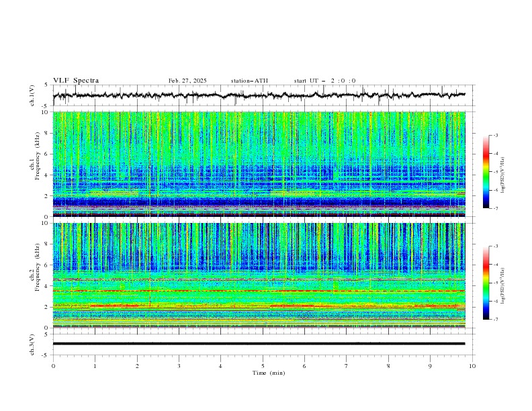
Task: Click the ch.1 colorbar "log(PSD)(V²/Hz)" label
Action: 503,175
